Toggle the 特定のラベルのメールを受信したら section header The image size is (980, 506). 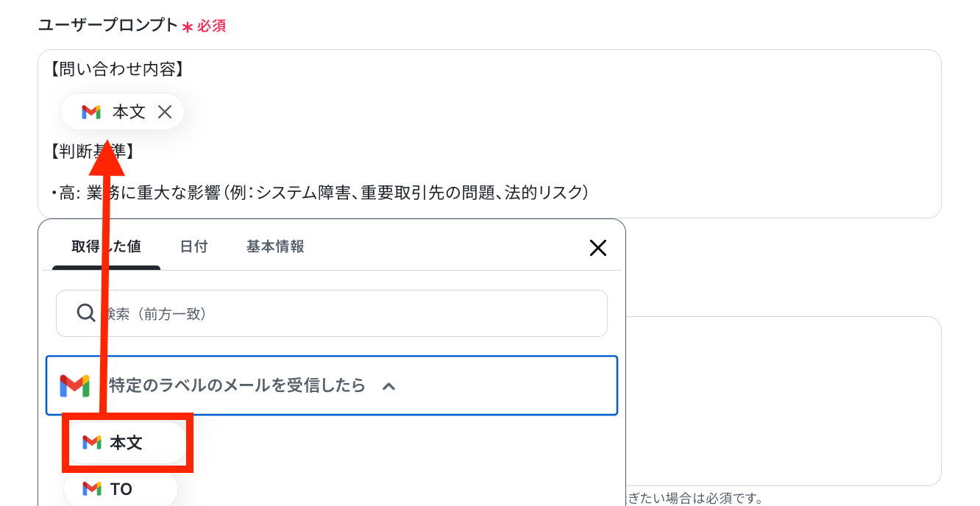click(332, 385)
